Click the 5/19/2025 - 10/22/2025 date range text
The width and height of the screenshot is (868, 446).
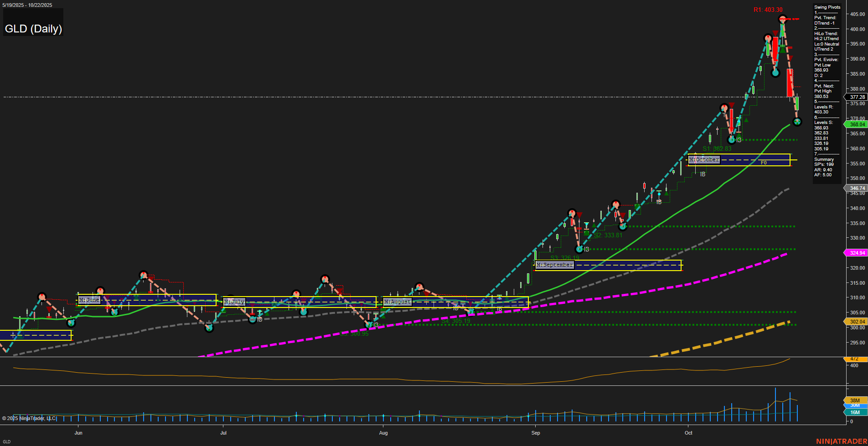pyautogui.click(x=27, y=5)
